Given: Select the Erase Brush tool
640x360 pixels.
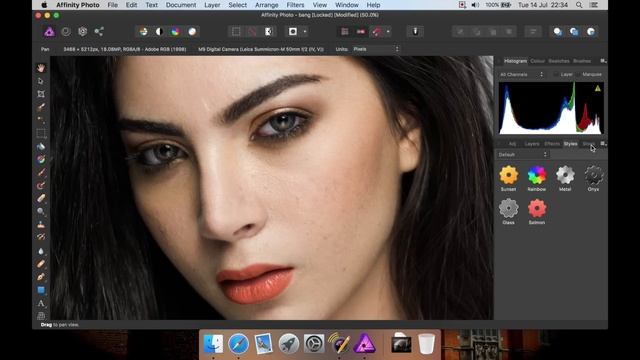Looking at the screenshot, I should click(x=41, y=198).
